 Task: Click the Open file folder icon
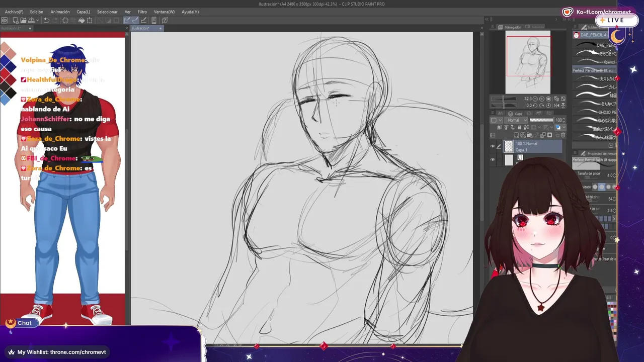coord(23,21)
